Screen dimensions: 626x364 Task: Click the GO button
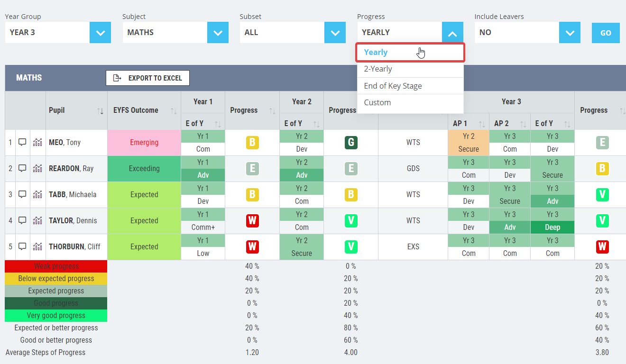pyautogui.click(x=606, y=33)
